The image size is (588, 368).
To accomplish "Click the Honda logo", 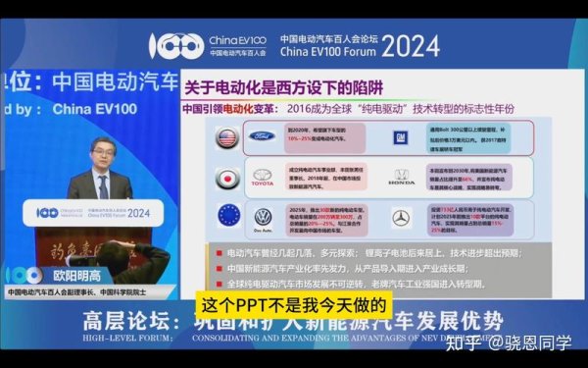I will [x=401, y=178].
